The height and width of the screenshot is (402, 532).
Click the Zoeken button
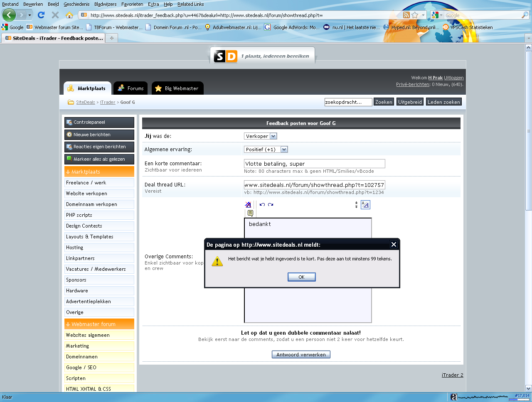click(x=384, y=102)
